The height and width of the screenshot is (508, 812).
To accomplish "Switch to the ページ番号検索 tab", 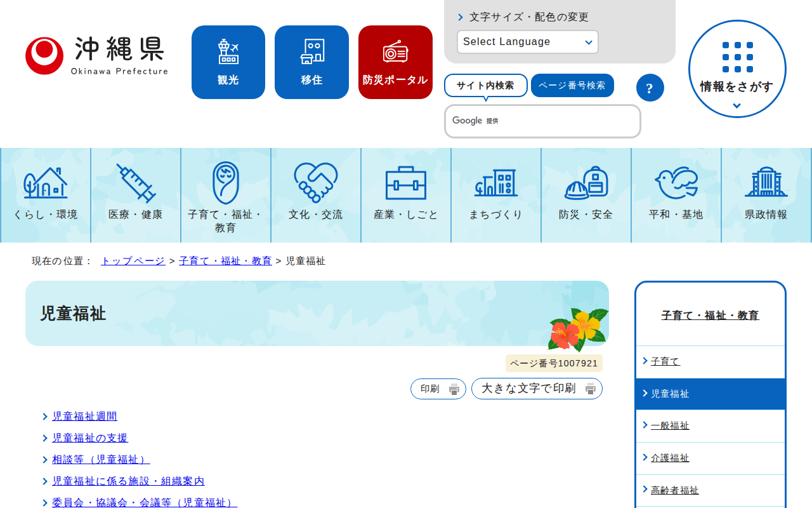I will 572,85.
